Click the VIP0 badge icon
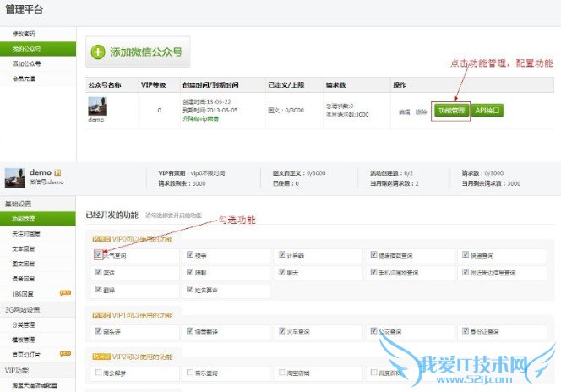 [101, 239]
